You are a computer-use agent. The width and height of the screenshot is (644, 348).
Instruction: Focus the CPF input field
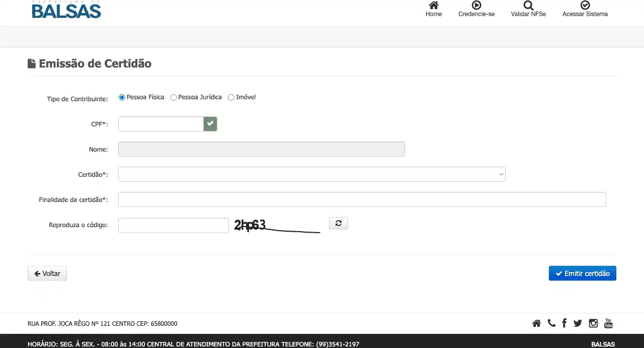[x=160, y=124]
